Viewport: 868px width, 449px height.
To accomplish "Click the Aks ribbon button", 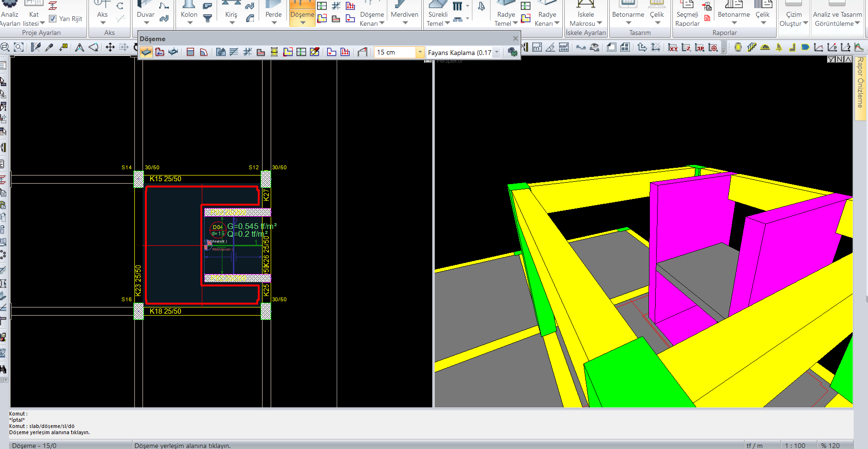I will click(x=102, y=11).
